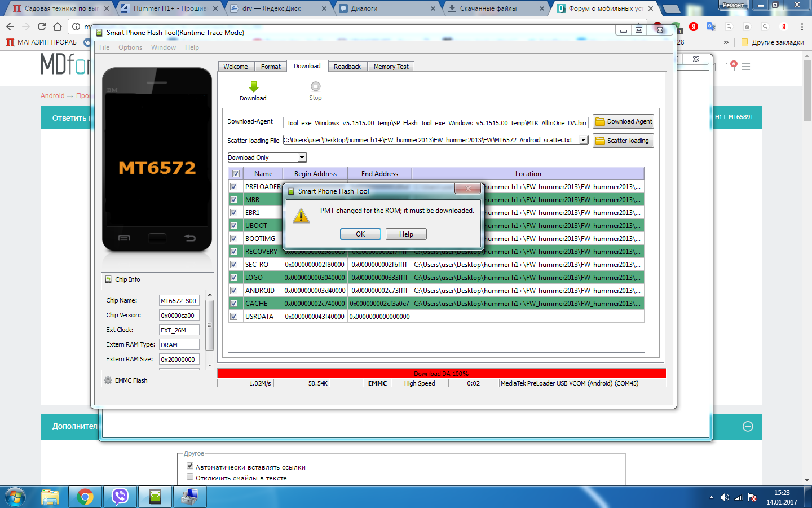
Task: Click the Google Translate extension icon
Action: tap(711, 27)
